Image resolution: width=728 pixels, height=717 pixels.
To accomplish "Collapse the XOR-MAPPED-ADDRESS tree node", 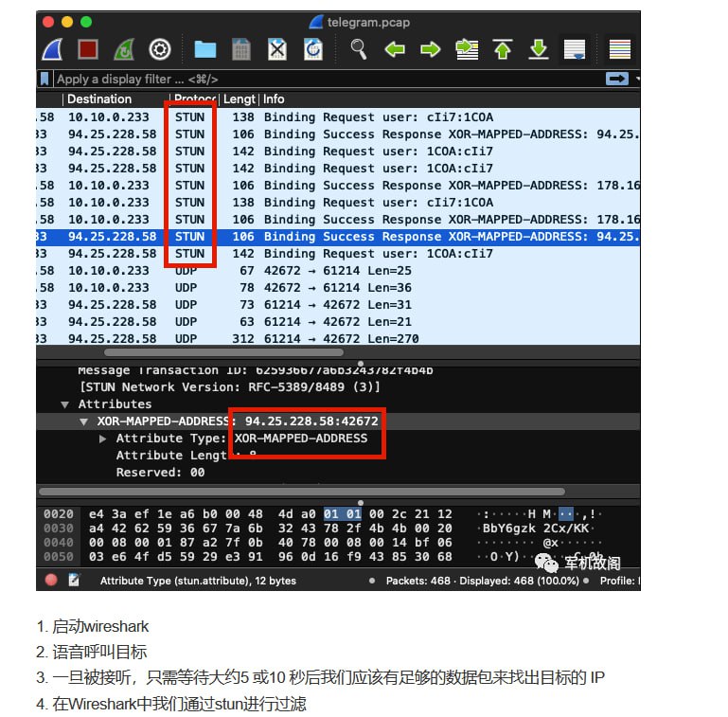I will click(x=83, y=421).
